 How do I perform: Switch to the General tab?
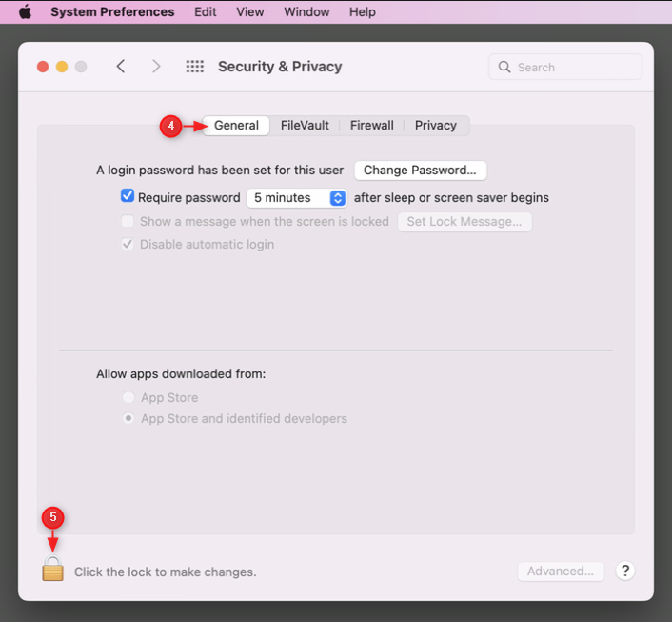236,126
